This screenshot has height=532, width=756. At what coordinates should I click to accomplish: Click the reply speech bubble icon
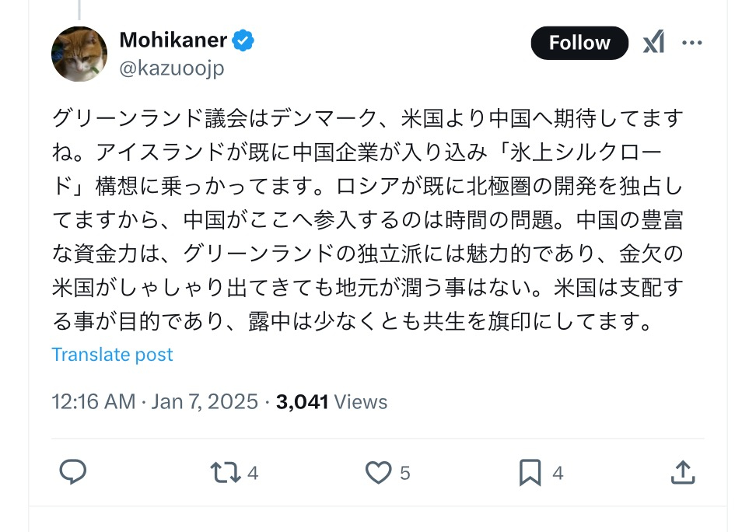(72, 471)
